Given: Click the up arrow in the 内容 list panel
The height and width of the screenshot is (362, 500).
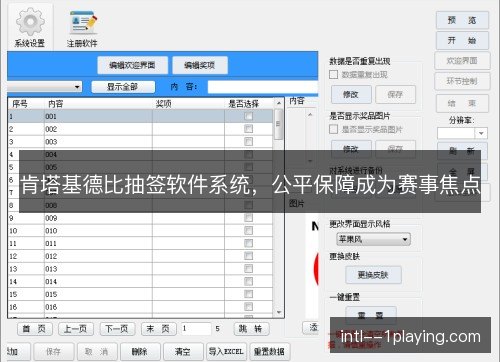Looking at the screenshot, I should pyautogui.click(x=310, y=115).
